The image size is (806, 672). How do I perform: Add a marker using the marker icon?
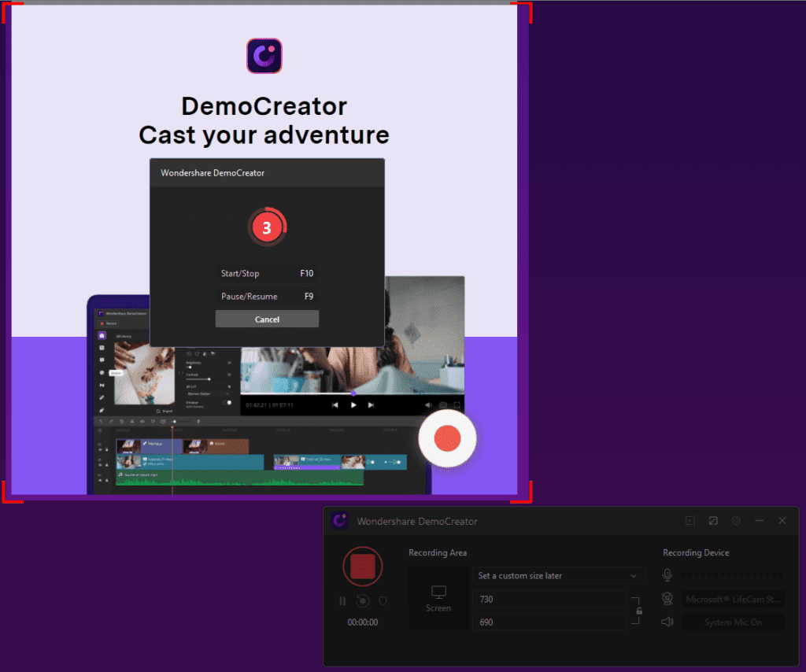[382, 600]
